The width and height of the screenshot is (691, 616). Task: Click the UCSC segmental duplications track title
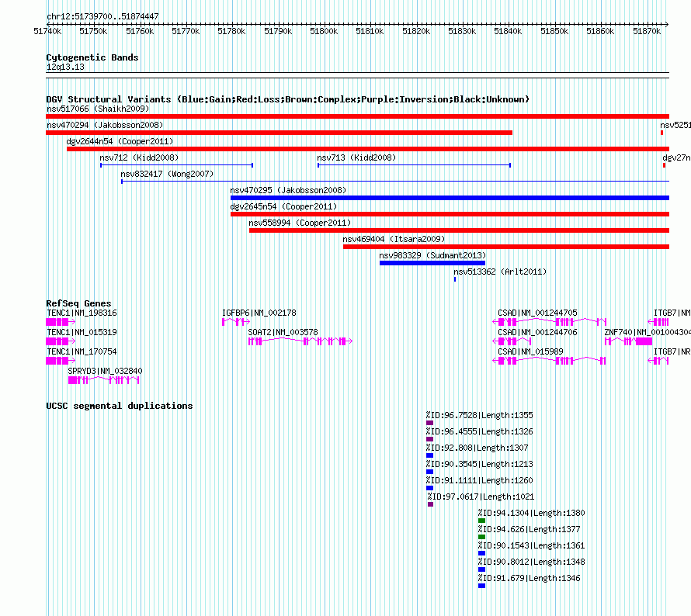point(120,406)
